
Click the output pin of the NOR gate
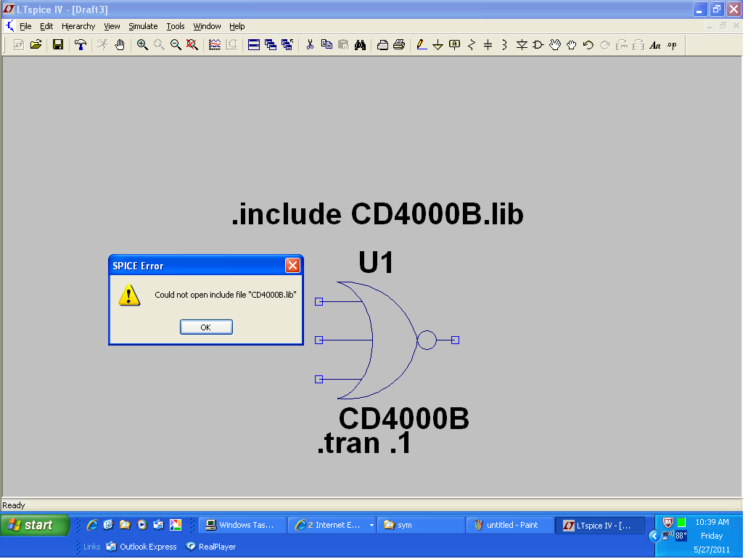click(455, 340)
